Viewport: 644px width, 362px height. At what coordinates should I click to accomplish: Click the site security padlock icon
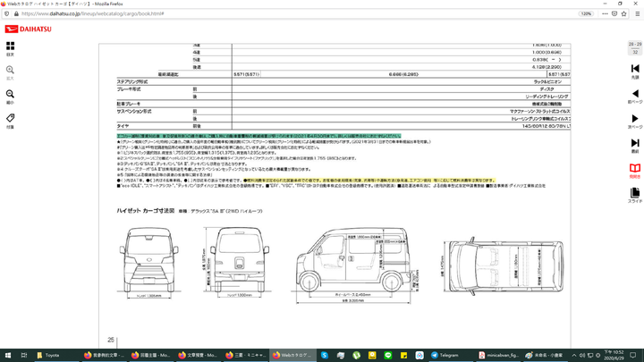pos(16,13)
